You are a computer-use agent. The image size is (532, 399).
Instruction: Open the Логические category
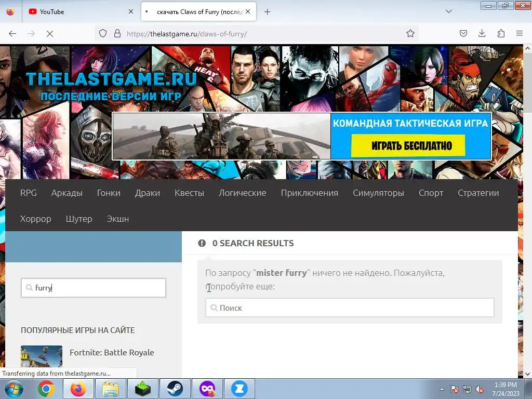pos(242,193)
